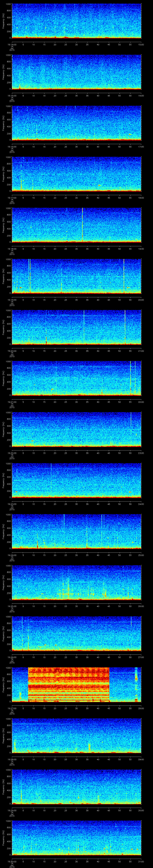Screen dimensions: 153x868
Task: Choose the spectrogram panel starting at 19:24:00
Action: 76,531
